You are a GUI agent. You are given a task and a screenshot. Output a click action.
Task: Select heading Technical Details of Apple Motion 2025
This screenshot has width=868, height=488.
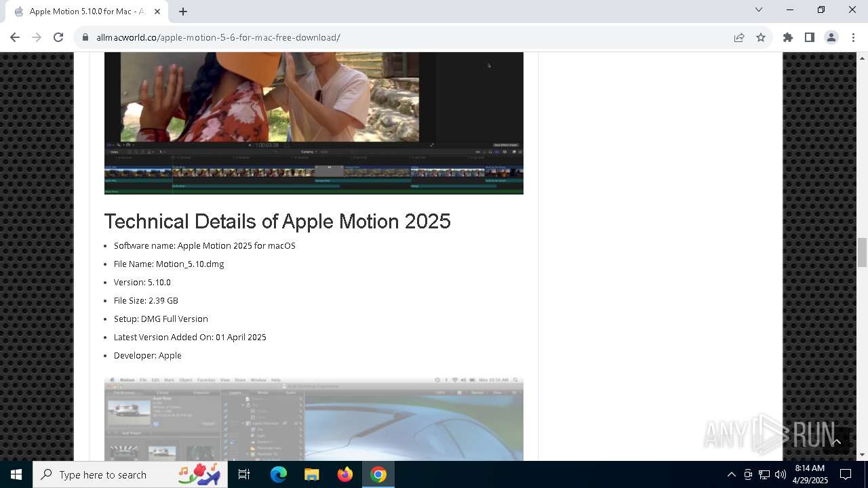click(x=277, y=221)
